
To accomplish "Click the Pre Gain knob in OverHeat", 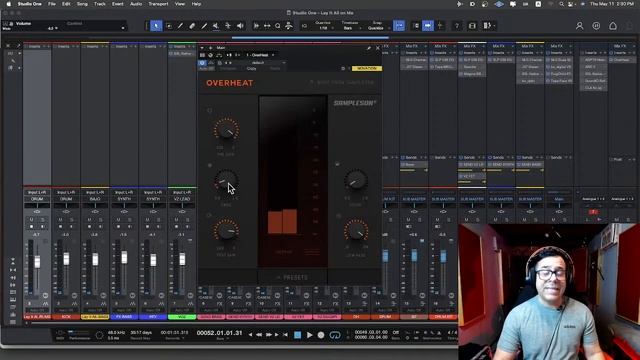I will click(x=226, y=130).
